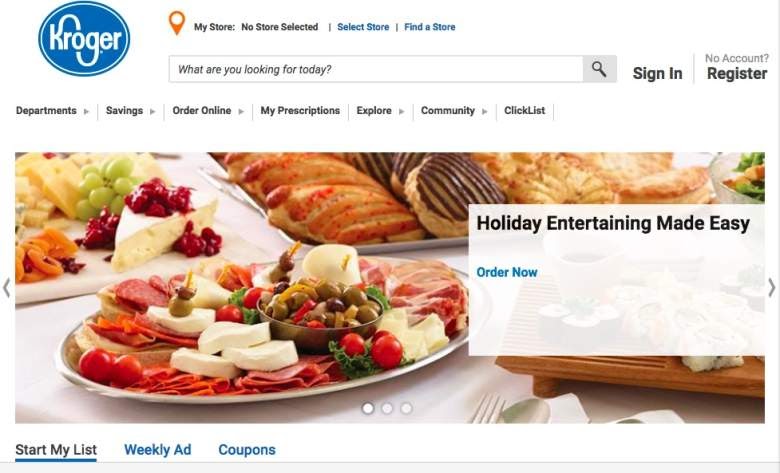This screenshot has width=780, height=473.
Task: Open the Community dropdown
Action: [x=454, y=111]
